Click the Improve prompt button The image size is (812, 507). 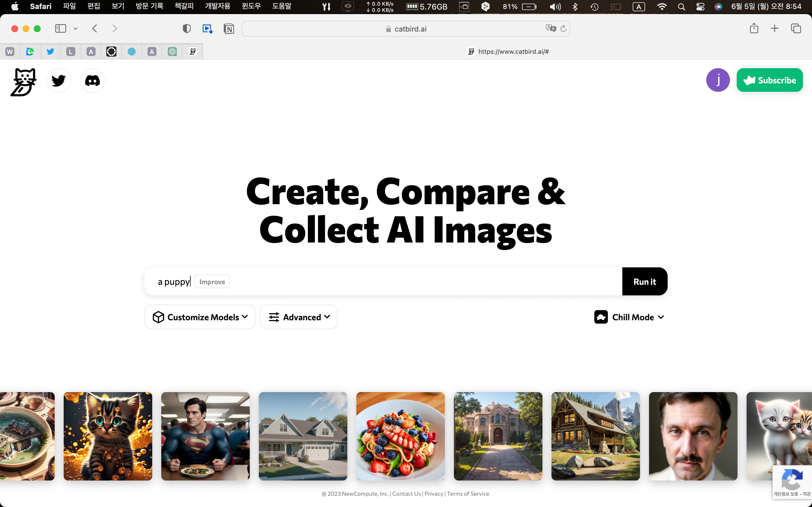(x=212, y=282)
